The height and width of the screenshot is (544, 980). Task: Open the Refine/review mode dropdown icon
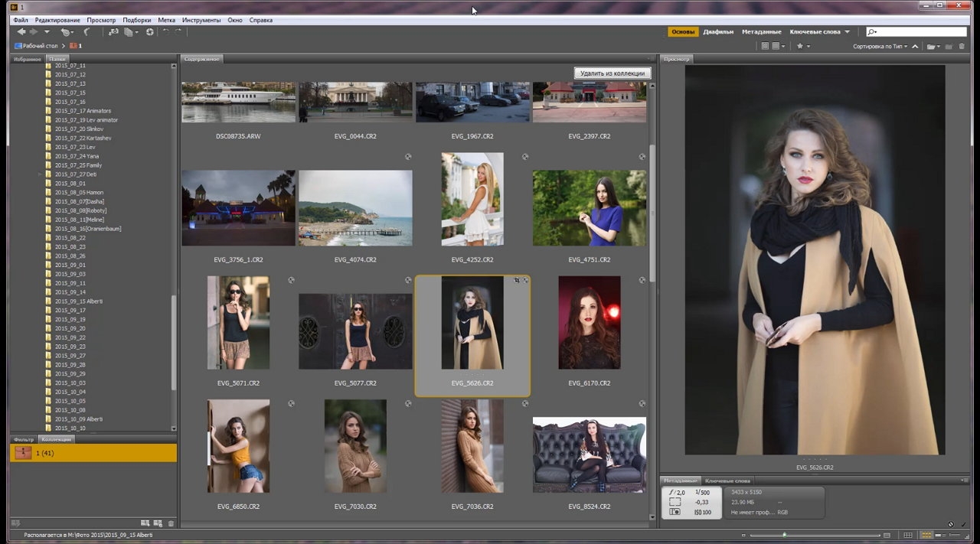[x=131, y=32]
